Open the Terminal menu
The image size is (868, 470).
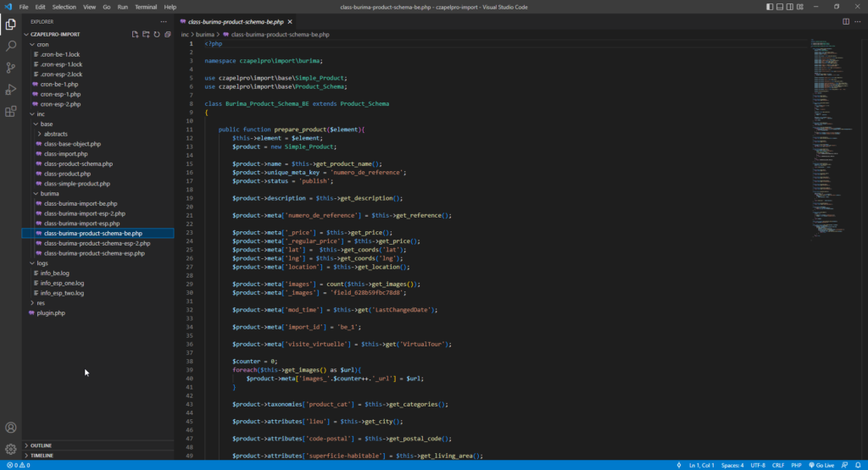[146, 7]
